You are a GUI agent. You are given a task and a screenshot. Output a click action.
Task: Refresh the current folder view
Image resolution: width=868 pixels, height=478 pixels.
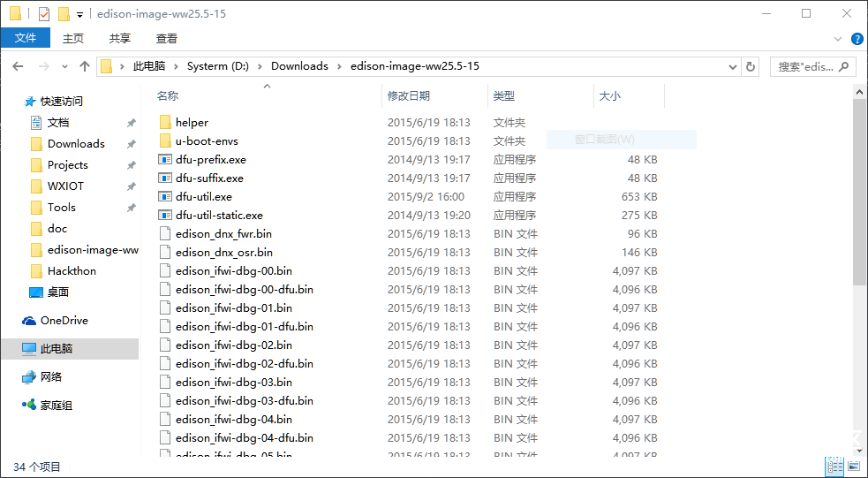click(x=750, y=67)
